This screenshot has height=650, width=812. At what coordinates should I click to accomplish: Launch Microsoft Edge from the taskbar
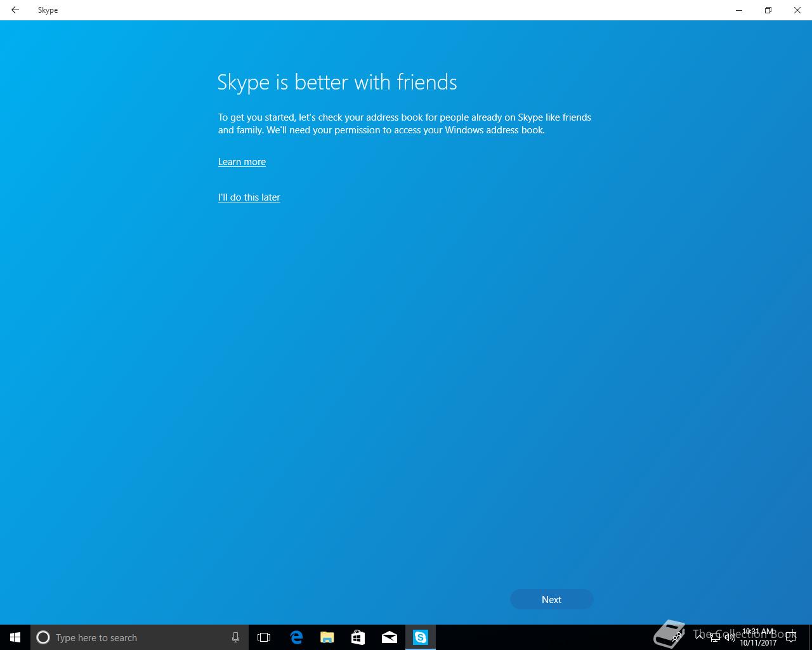click(296, 637)
